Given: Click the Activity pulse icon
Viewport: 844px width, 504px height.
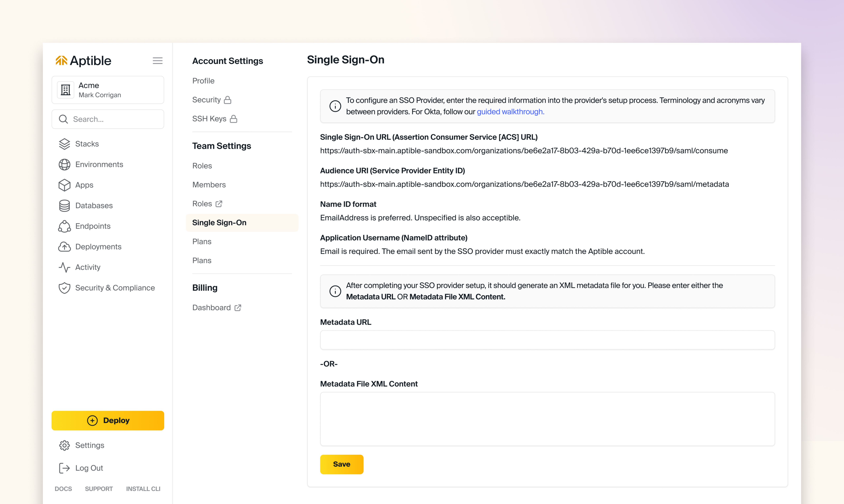Looking at the screenshot, I should 64,268.
